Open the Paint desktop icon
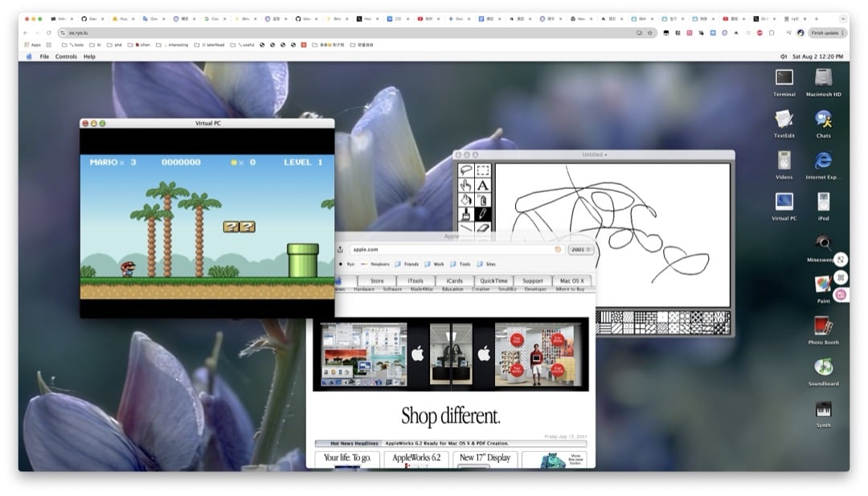Image resolution: width=868 pixels, height=496 pixels. tap(823, 289)
